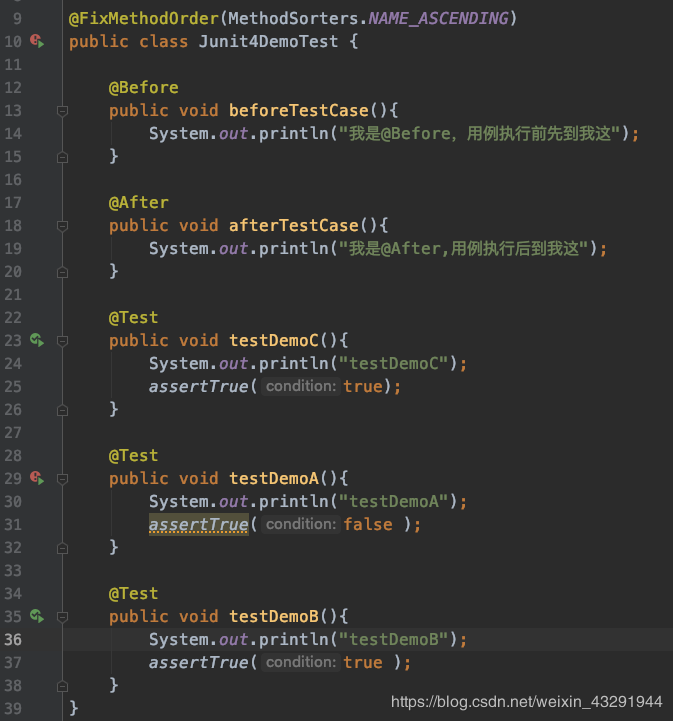Click the @After Chinese string on line 19

click(463, 248)
